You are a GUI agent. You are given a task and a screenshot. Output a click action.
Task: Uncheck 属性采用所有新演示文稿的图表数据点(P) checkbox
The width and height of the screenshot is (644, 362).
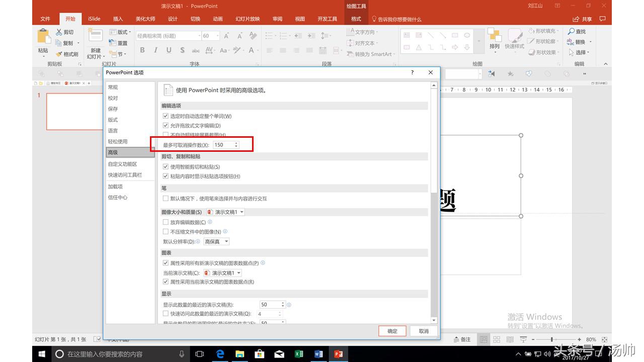(166, 263)
